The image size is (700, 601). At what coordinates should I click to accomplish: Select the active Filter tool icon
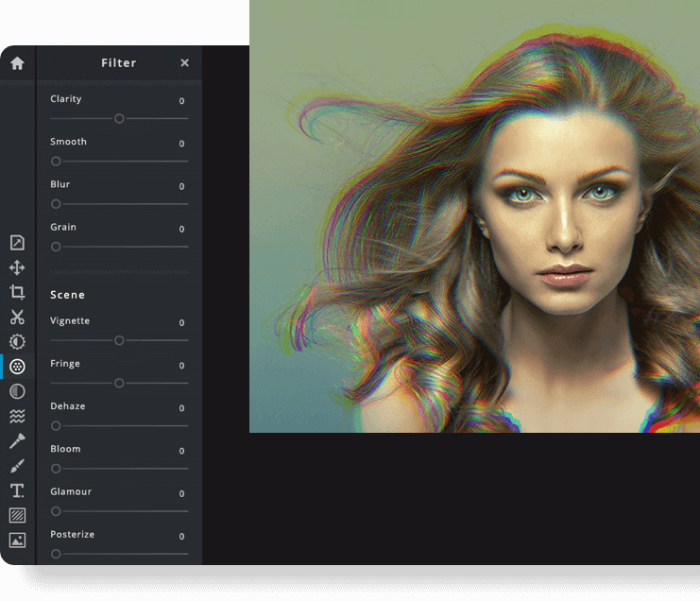pyautogui.click(x=17, y=367)
